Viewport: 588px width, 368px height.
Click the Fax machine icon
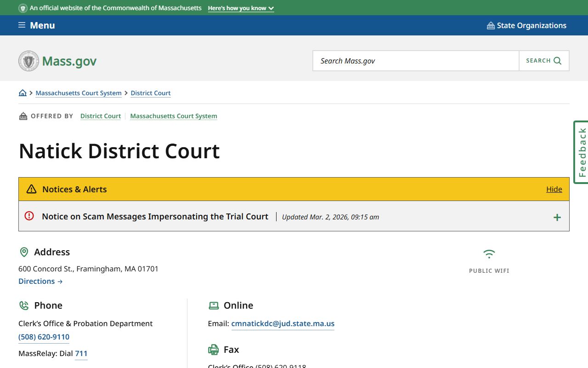click(214, 350)
